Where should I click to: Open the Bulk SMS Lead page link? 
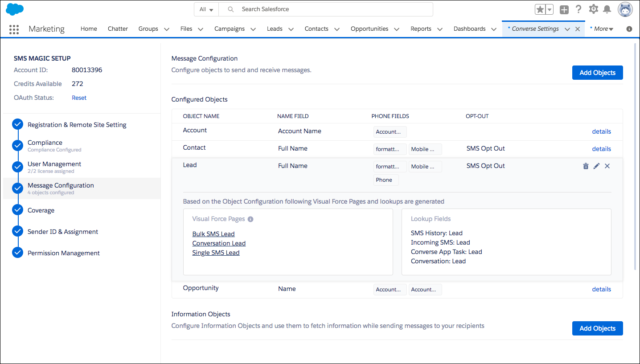point(213,234)
